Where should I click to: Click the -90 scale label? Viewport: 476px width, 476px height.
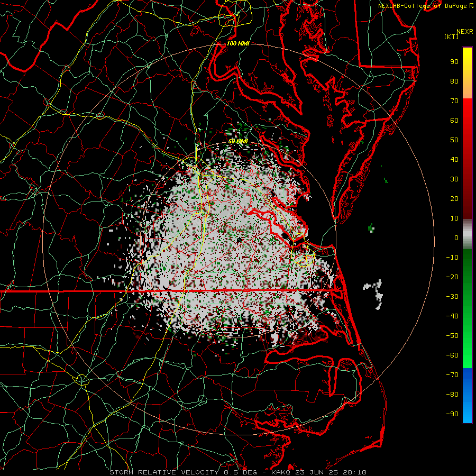(452, 414)
